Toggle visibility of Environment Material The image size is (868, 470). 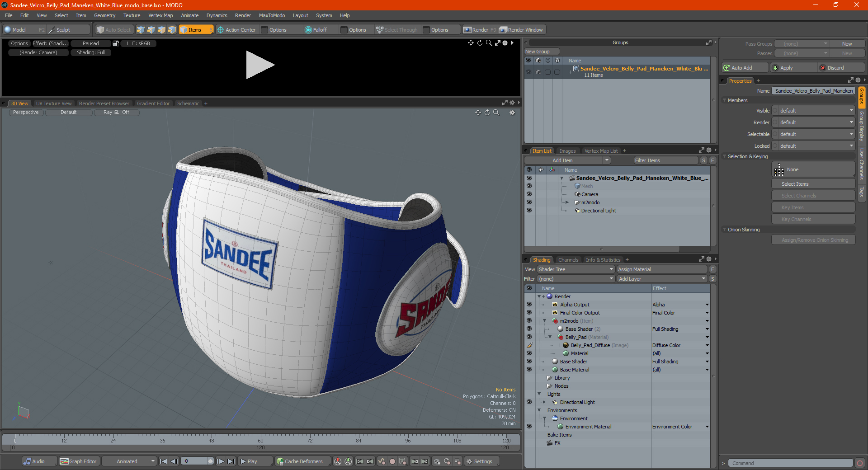point(529,427)
